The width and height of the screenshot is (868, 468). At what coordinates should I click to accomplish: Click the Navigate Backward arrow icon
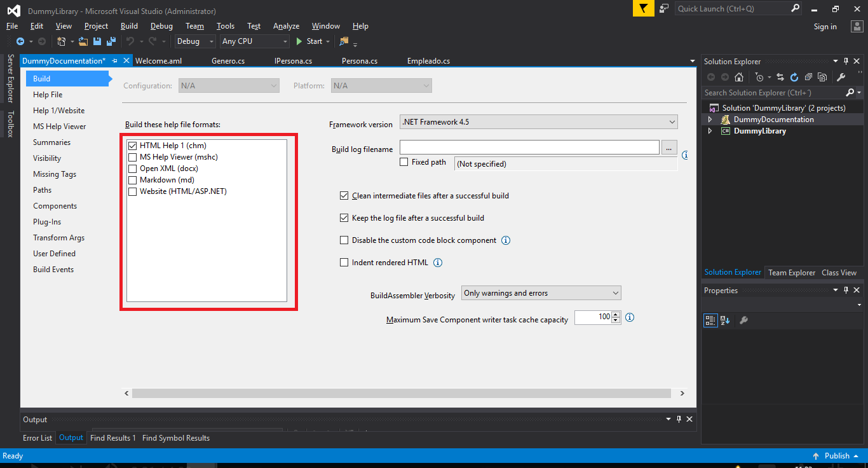(x=20, y=41)
